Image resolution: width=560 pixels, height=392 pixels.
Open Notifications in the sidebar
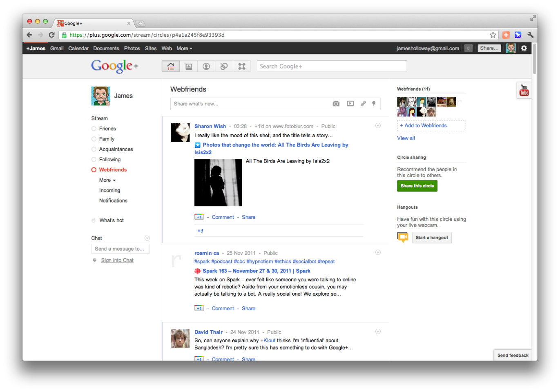(x=113, y=200)
